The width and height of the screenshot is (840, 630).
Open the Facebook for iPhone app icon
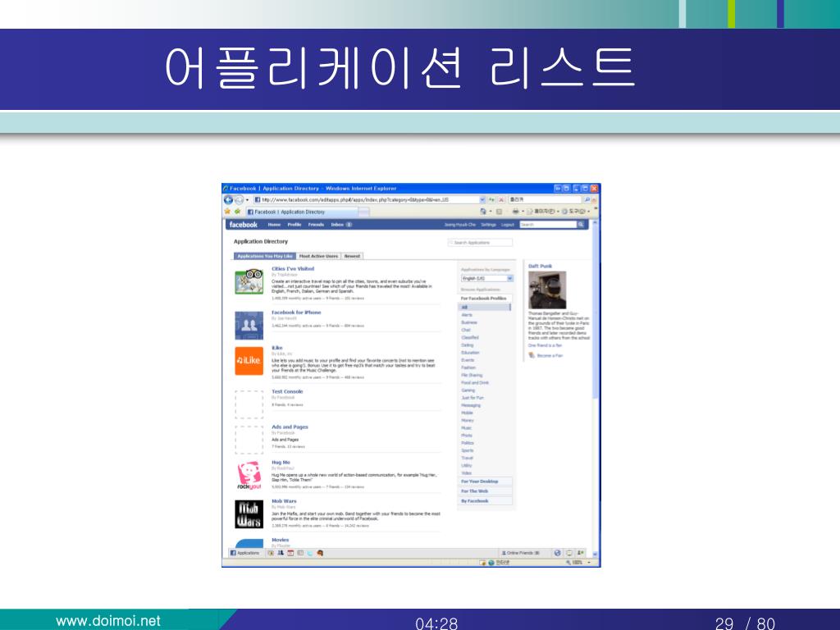(x=249, y=325)
